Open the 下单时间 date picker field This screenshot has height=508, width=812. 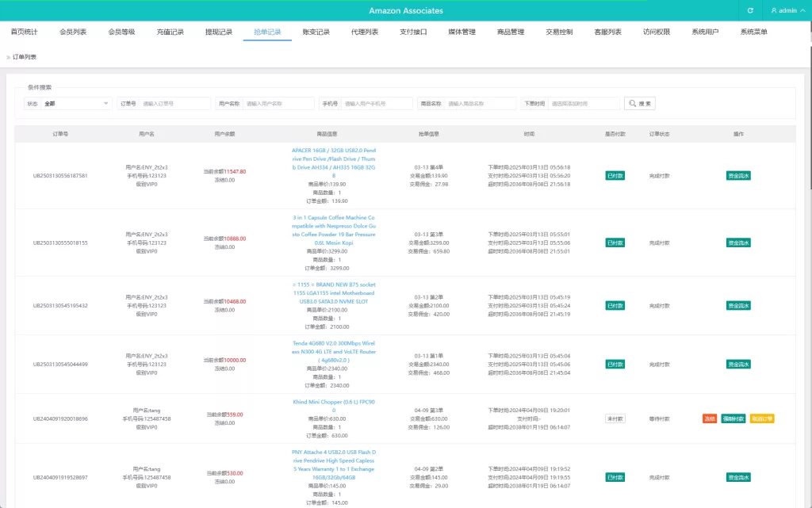point(584,103)
